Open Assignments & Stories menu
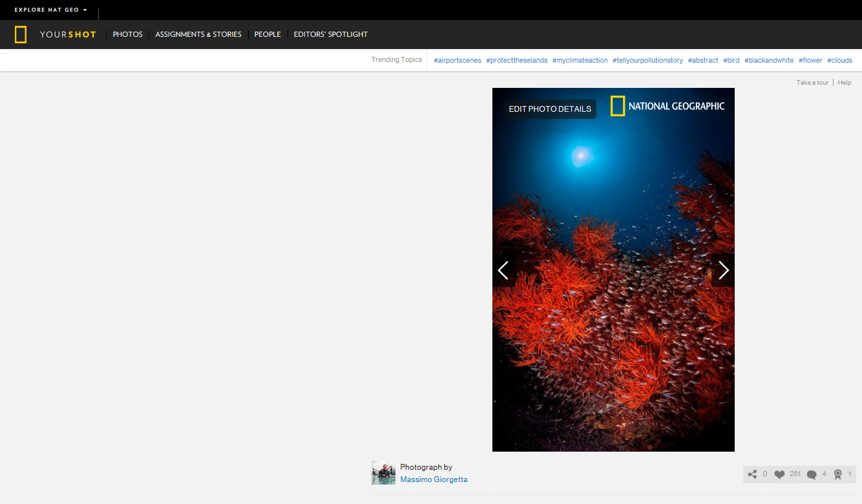Image resolution: width=862 pixels, height=504 pixels. pos(198,35)
